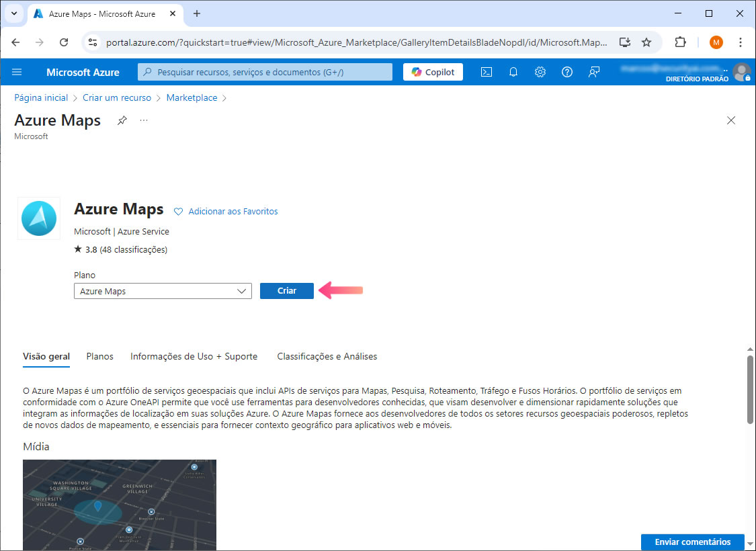The width and height of the screenshot is (756, 551).
Task: Close the Azure Maps browser tab
Action: click(173, 14)
